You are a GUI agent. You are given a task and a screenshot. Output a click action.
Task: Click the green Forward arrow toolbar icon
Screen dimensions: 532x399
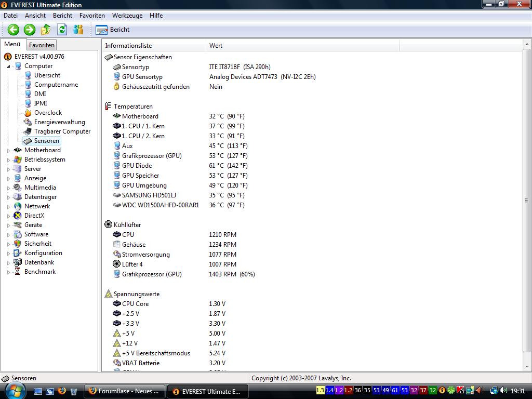point(30,30)
